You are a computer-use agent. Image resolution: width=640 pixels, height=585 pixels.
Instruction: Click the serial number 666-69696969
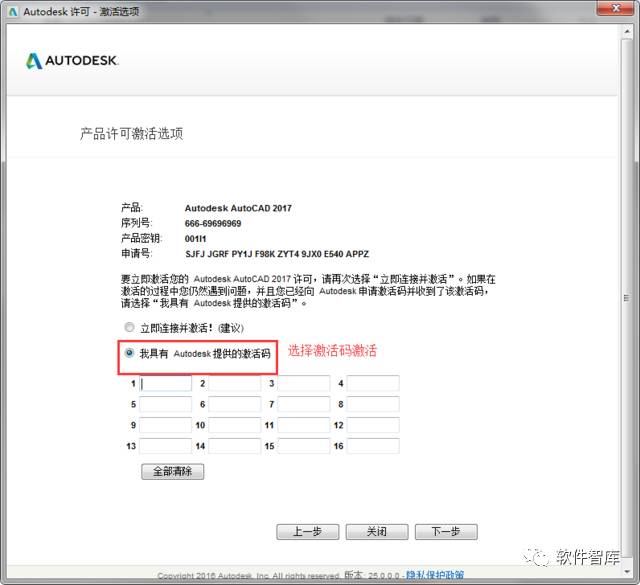pyautogui.click(x=213, y=223)
